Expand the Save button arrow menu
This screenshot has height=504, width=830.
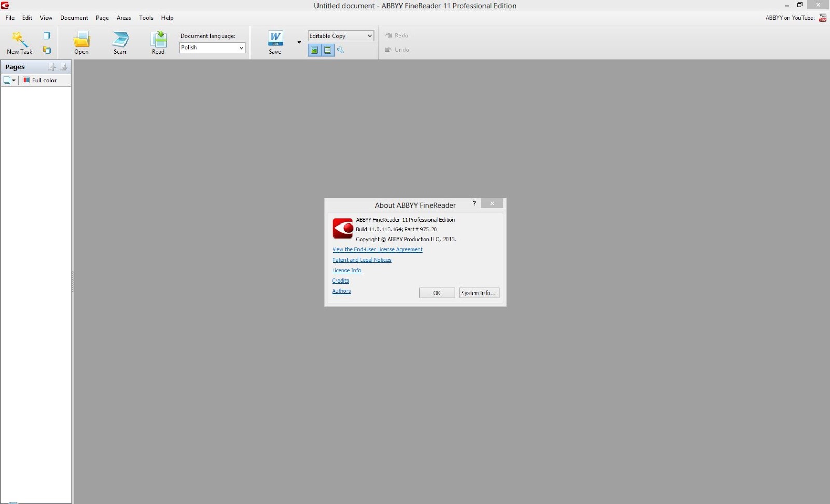click(299, 43)
